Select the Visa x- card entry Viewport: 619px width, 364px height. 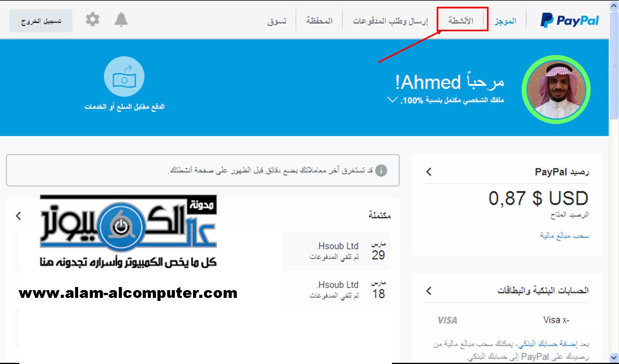pyautogui.click(x=556, y=320)
